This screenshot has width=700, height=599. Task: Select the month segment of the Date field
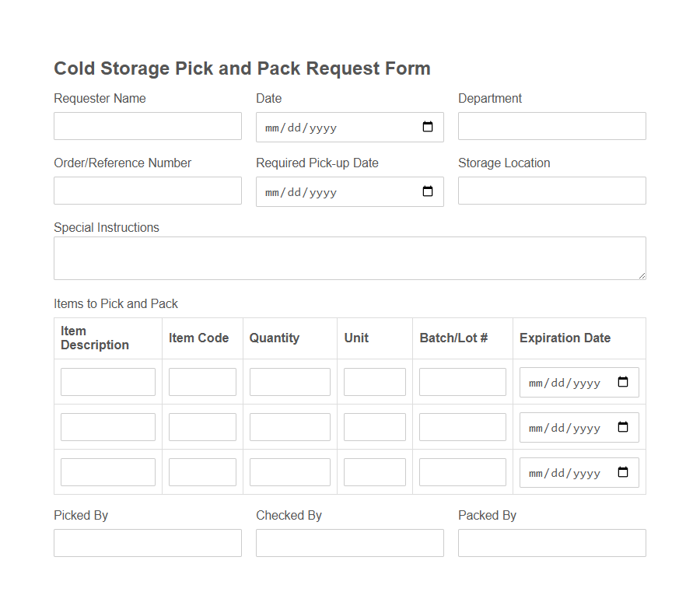274,127
